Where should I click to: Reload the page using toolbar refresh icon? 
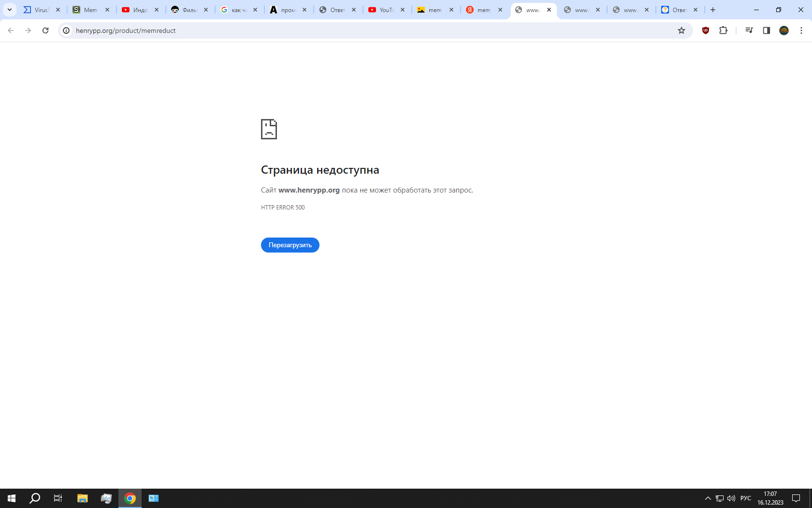point(45,30)
